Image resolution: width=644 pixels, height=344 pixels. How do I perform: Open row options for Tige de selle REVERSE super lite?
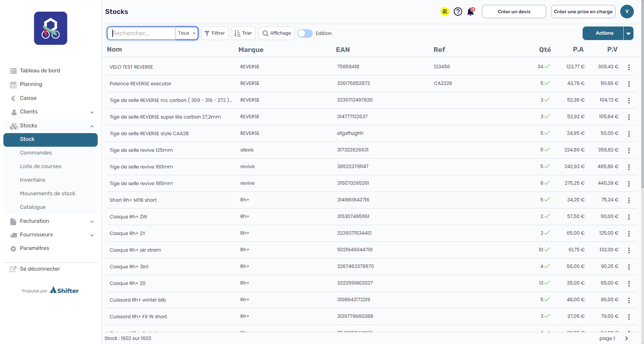[629, 117]
